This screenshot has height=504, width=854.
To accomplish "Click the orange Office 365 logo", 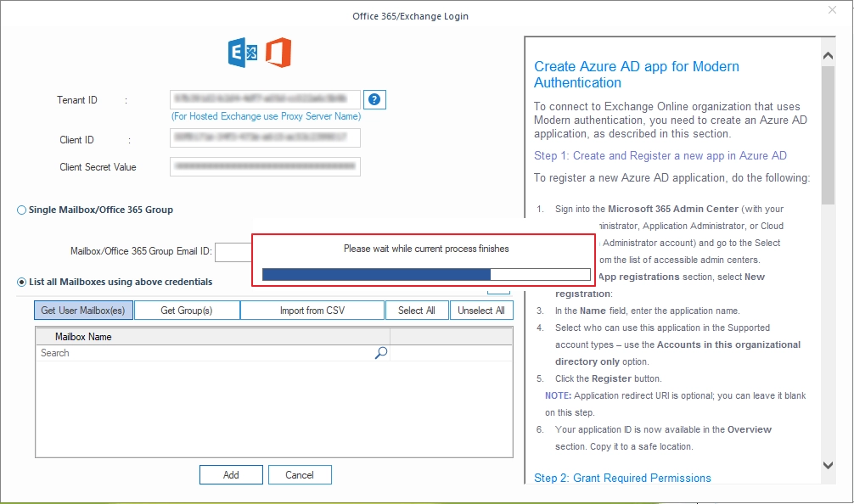I will (x=278, y=53).
